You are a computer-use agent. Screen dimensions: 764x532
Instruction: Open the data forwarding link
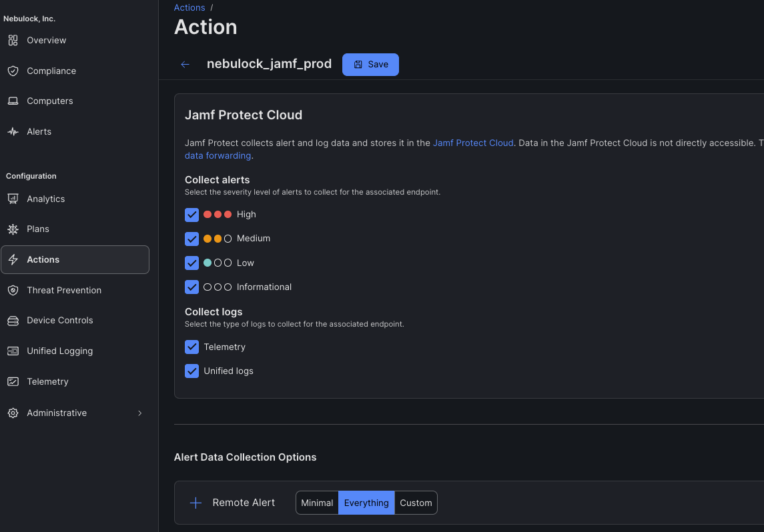click(218, 156)
